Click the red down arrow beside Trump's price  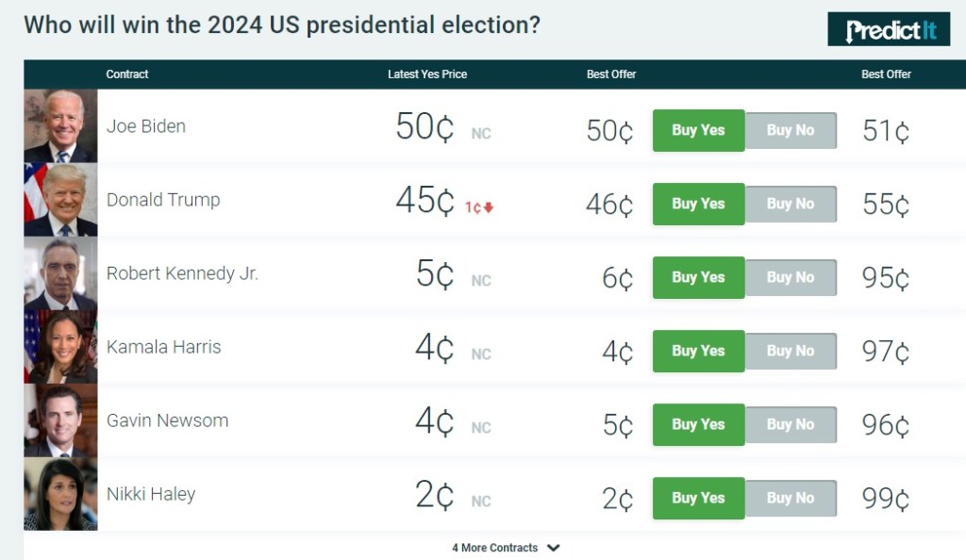click(x=489, y=207)
